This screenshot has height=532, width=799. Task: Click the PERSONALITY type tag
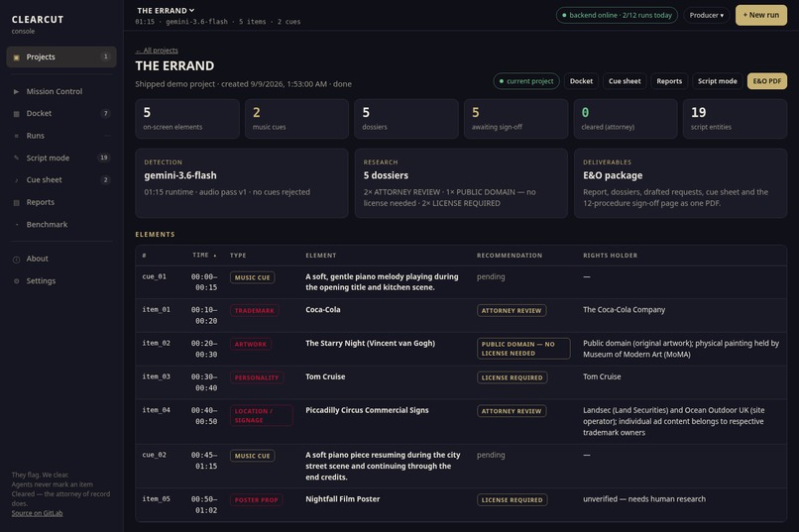click(257, 377)
